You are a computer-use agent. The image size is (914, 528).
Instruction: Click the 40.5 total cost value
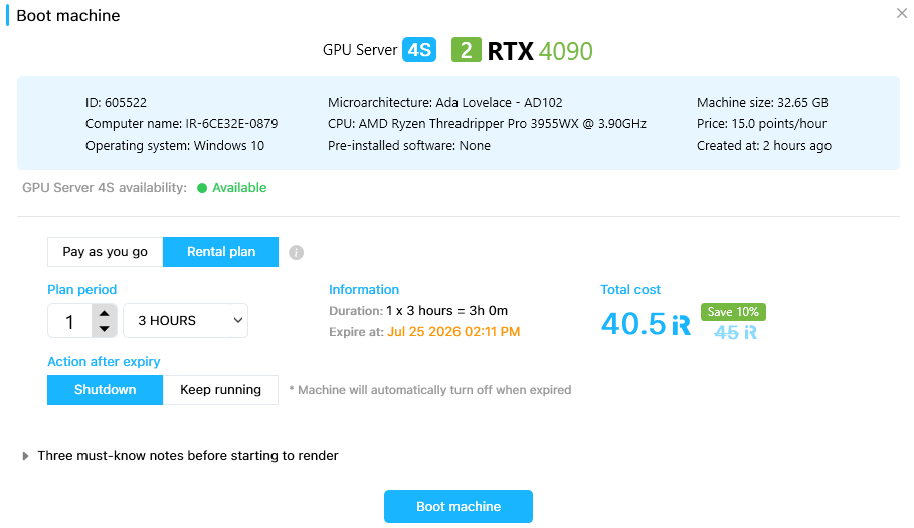646,324
